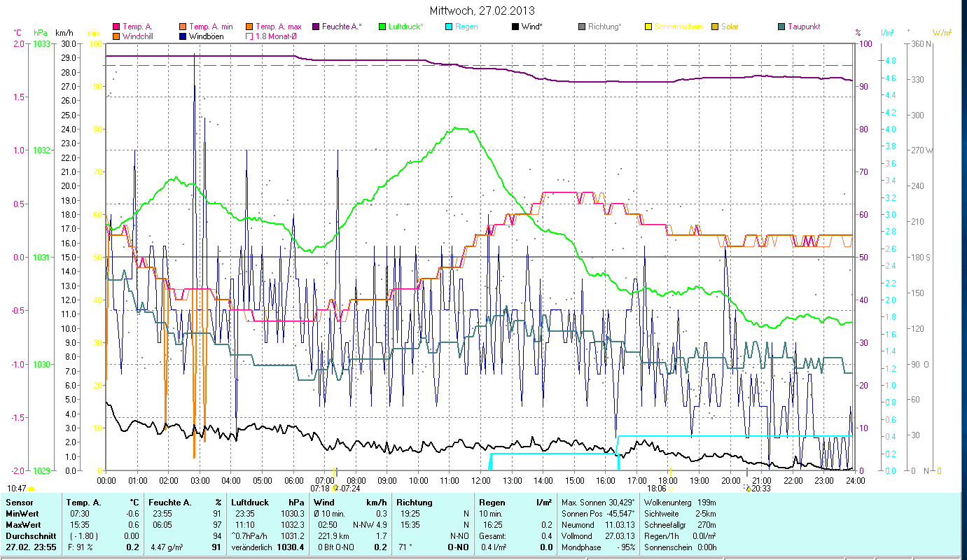Viewport: 967px width, 560px height.
Task: Click the Windböen dark blue legend square
Action: click(x=182, y=36)
